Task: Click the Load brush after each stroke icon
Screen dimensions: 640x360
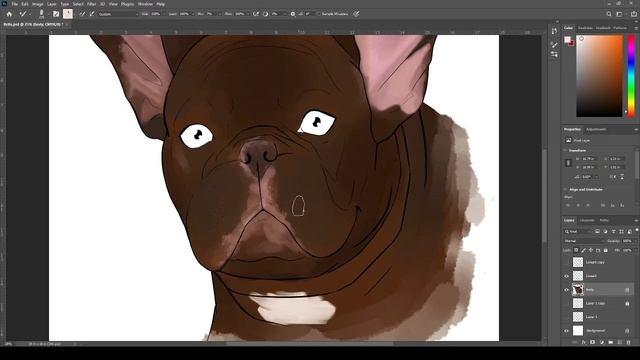Action: [82, 14]
